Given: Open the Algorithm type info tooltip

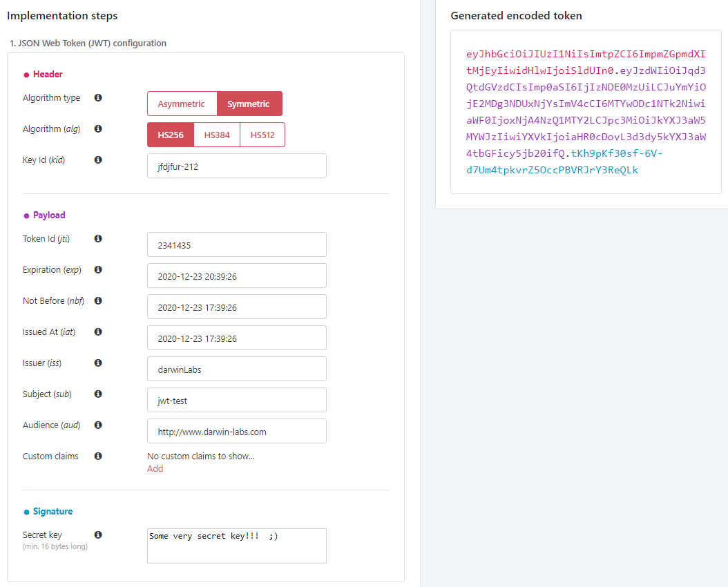Looking at the screenshot, I should point(98,97).
